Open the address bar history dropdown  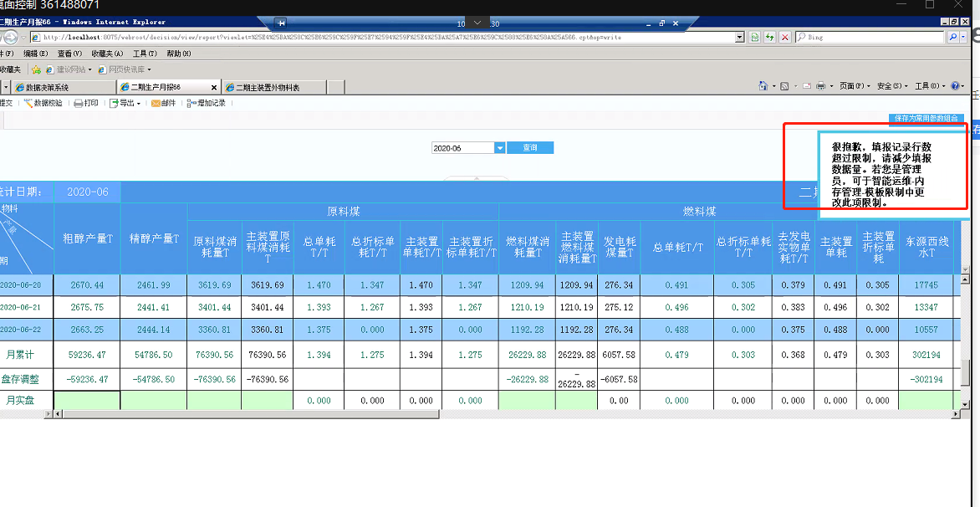pos(740,38)
